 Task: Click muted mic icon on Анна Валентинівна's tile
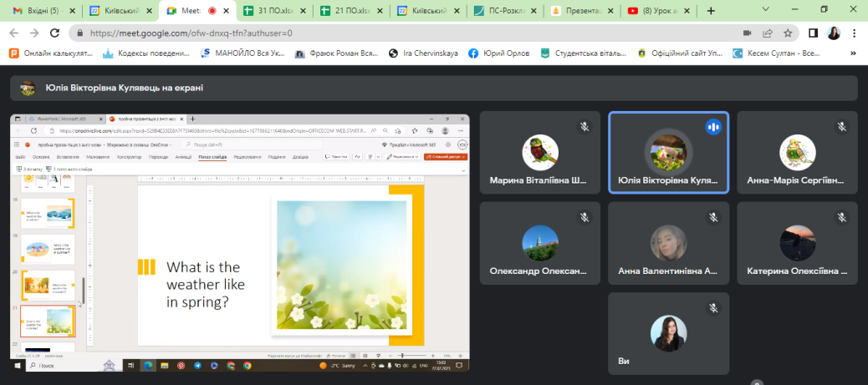(x=713, y=217)
